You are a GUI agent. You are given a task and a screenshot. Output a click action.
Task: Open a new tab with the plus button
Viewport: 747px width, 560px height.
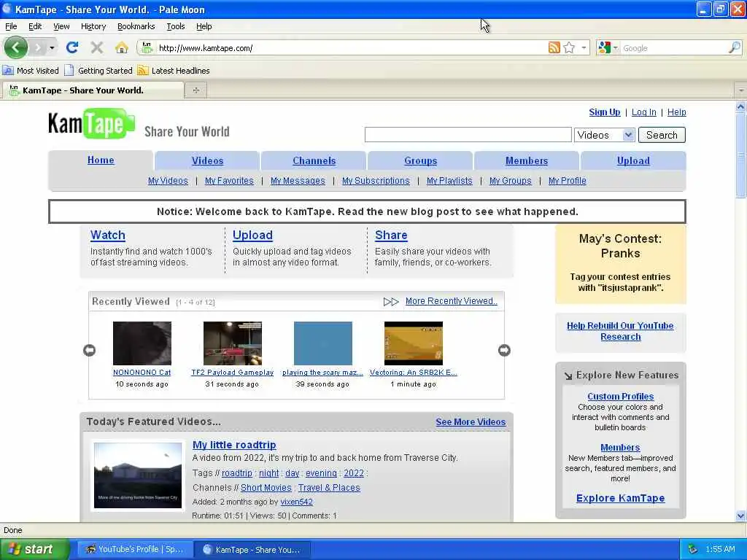(x=196, y=90)
